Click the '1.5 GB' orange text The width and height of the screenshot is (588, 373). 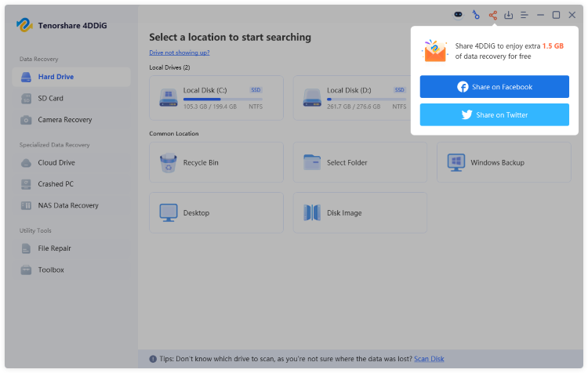[553, 46]
